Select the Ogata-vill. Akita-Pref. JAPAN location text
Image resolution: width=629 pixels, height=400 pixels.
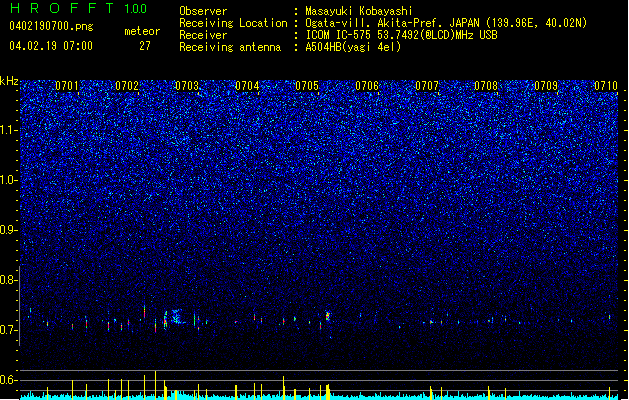coord(446,23)
